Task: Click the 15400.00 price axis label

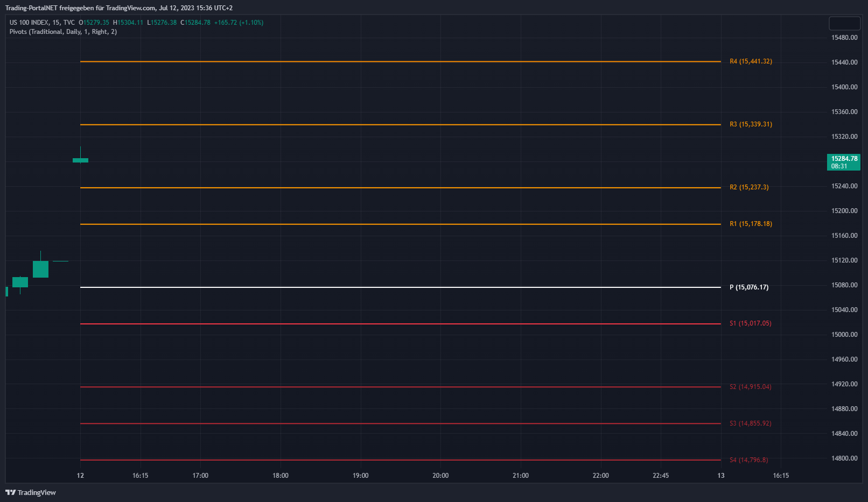Action: pos(844,87)
